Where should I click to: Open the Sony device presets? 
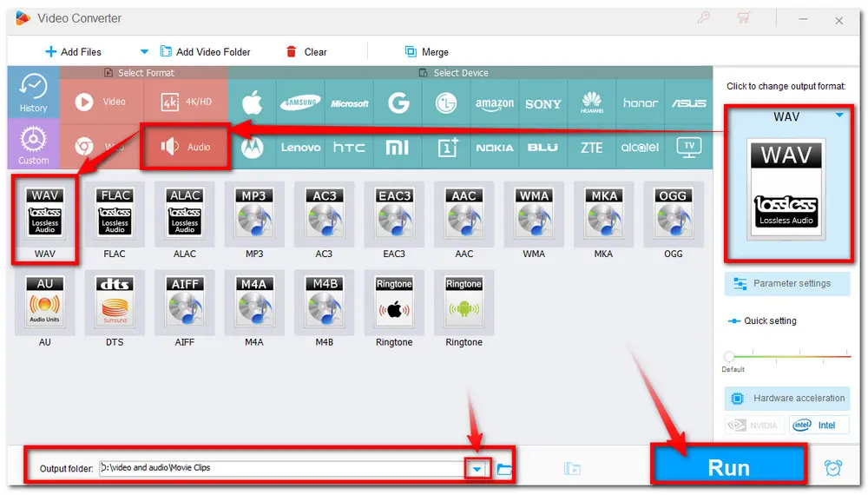(x=543, y=102)
